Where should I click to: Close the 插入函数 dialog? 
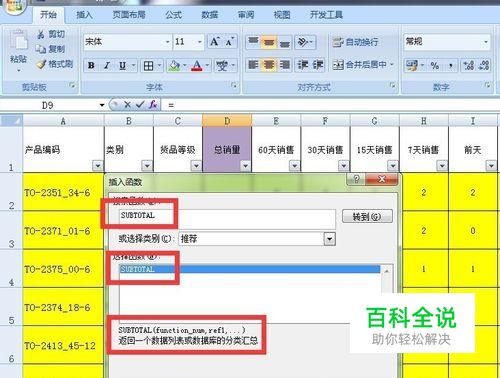pyautogui.click(x=382, y=179)
